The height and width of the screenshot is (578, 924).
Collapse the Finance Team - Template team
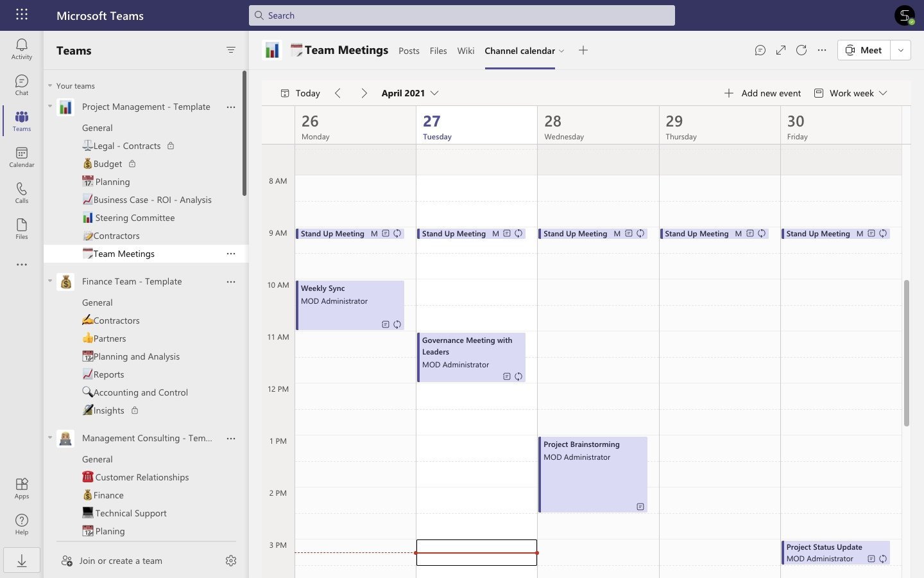pos(50,281)
